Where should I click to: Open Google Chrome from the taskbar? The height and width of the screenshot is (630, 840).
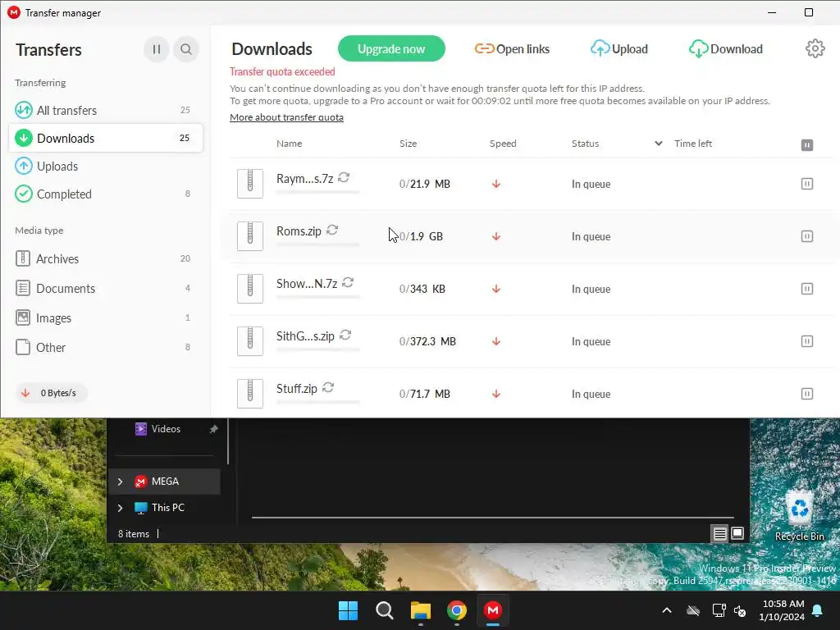pos(456,610)
